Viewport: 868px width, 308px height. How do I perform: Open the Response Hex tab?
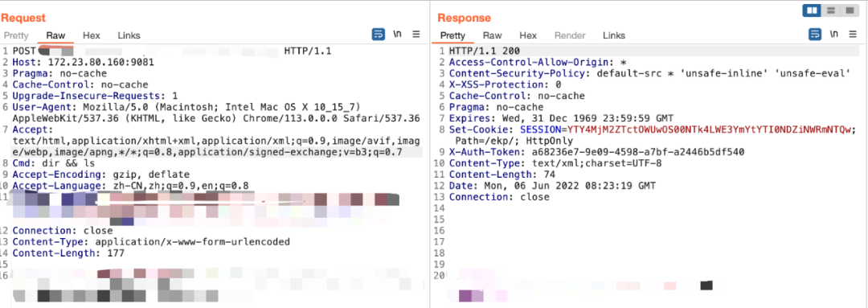pyautogui.click(x=528, y=35)
